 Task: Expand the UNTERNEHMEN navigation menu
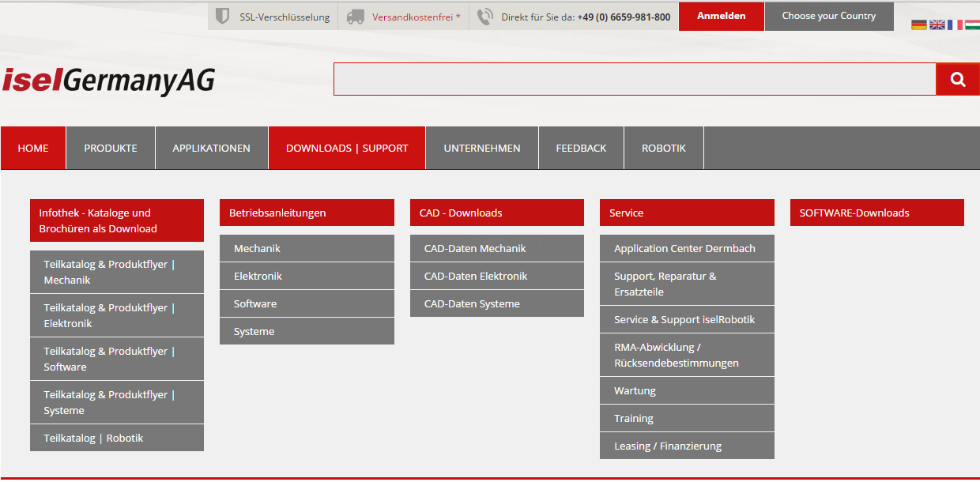[x=482, y=148]
